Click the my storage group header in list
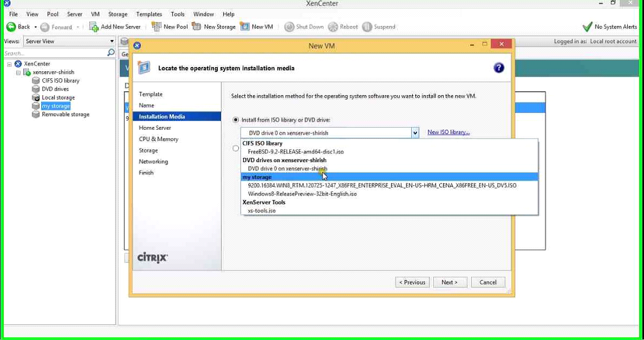644x340 pixels. (390, 177)
